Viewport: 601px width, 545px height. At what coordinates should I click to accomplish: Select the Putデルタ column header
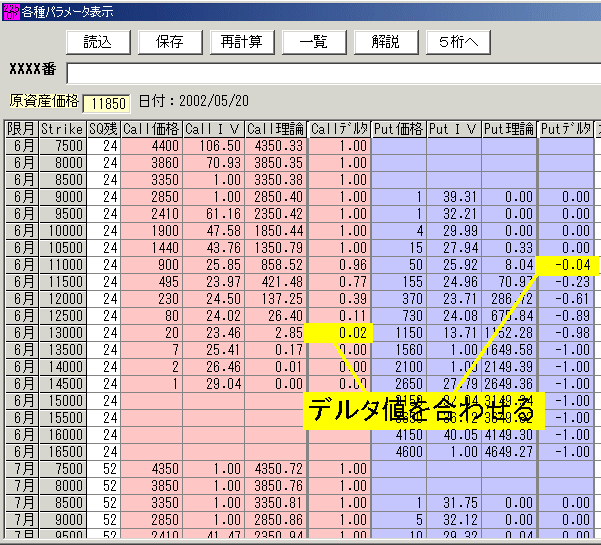[x=566, y=129]
